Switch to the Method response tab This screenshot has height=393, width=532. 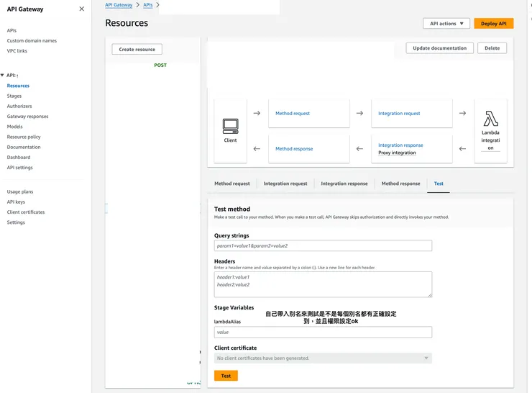[400, 184]
